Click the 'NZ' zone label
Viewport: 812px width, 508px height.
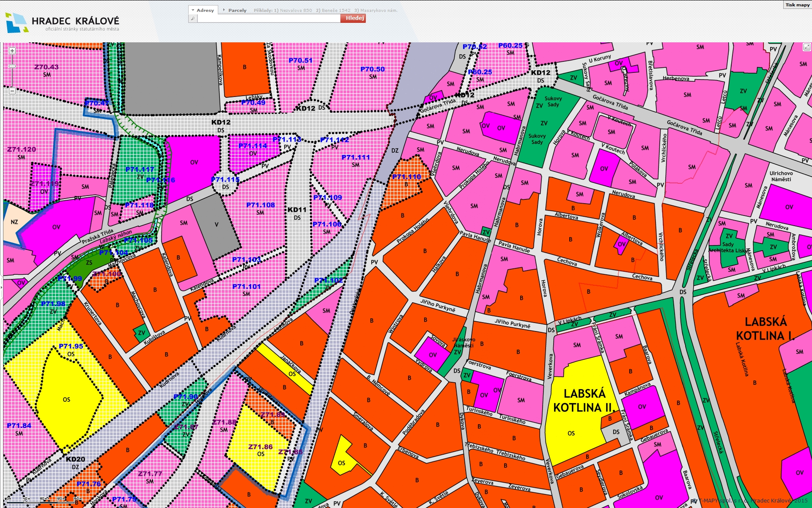coord(14,222)
